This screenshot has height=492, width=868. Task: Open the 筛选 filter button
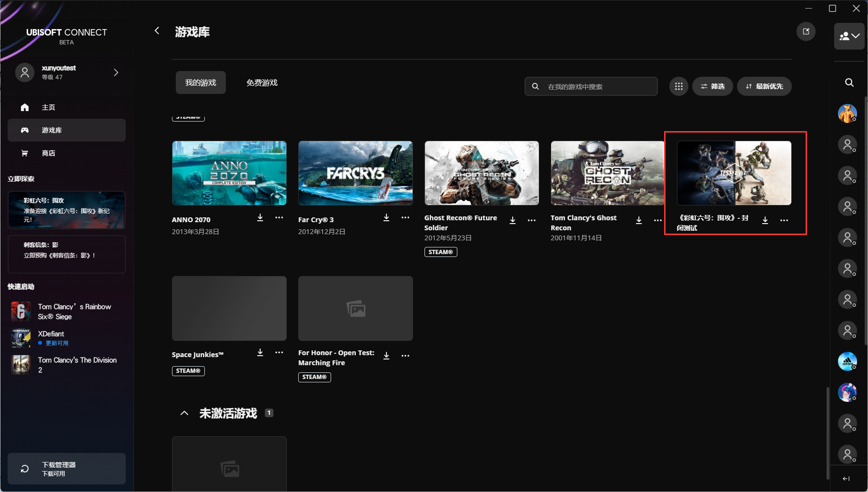tap(713, 86)
